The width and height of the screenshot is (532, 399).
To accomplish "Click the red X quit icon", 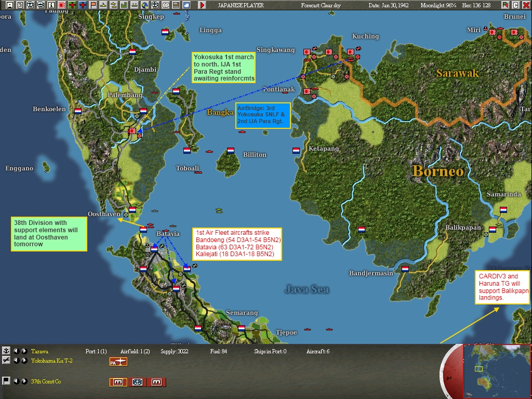I will tap(526, 5).
